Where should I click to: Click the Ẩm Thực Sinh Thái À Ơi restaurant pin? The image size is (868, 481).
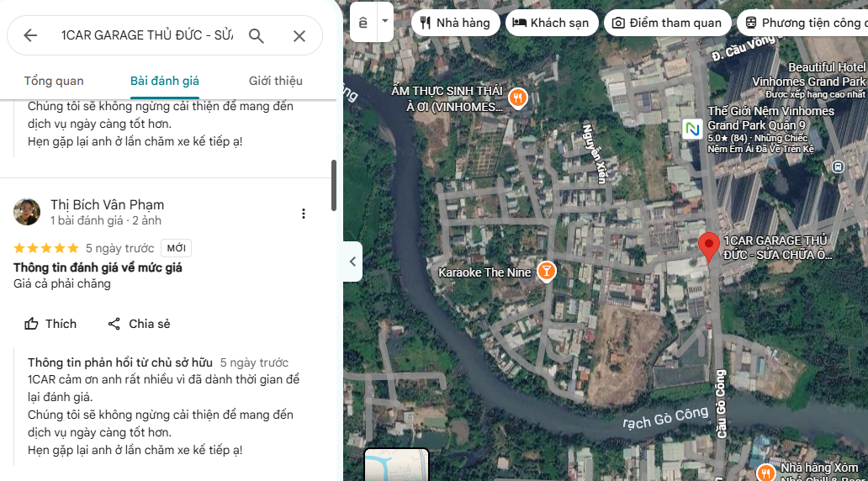[517, 99]
